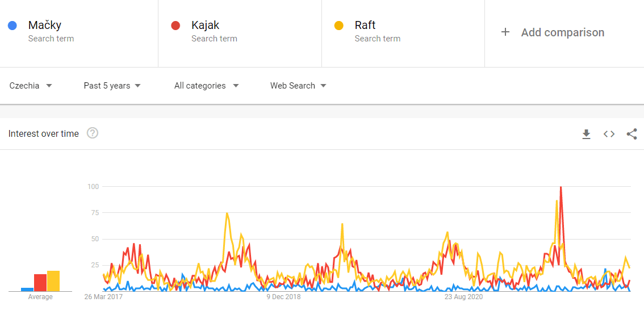Open help for Interest over time
The image size is (644, 323).
pos(93,133)
